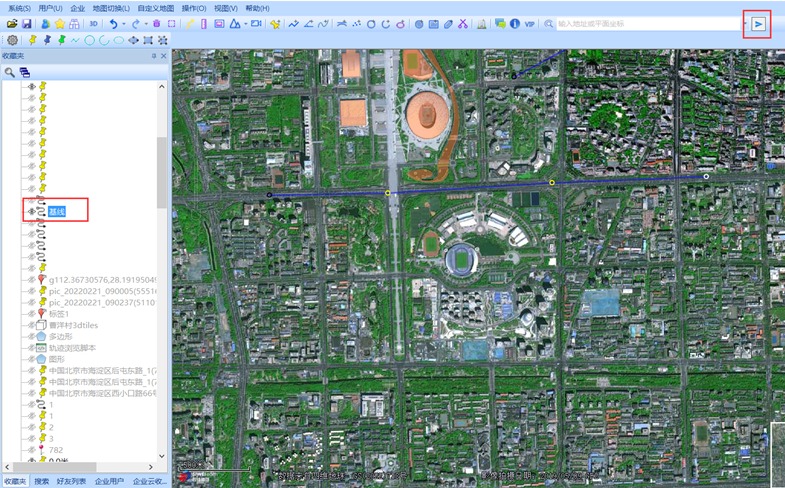The width and height of the screenshot is (785, 488).
Task: Open dropdown arrow beside triangle measure tool
Action: click(246, 24)
